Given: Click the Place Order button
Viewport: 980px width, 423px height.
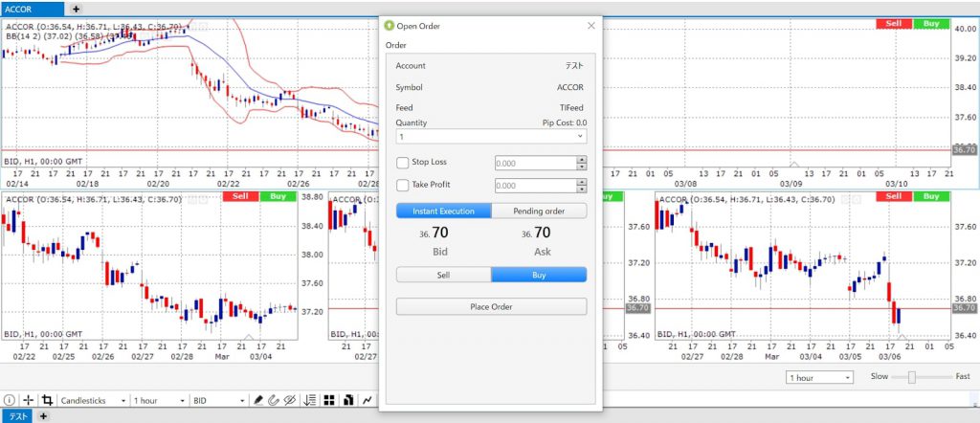Looking at the screenshot, I should pos(491,307).
